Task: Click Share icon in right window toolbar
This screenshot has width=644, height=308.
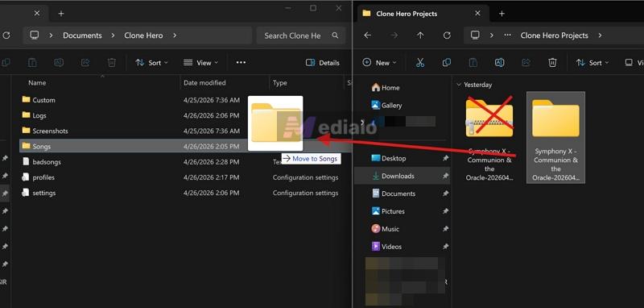Action: (x=526, y=63)
